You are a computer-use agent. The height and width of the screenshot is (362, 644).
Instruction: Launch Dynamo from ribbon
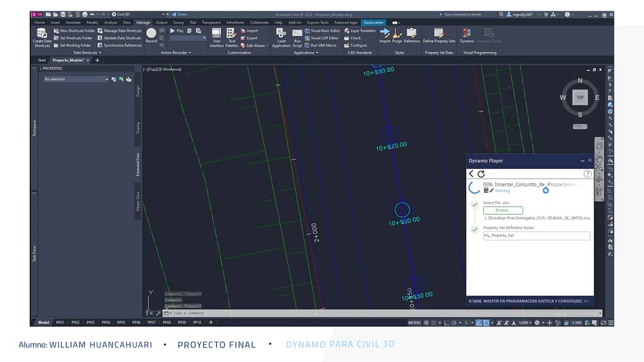point(467,35)
